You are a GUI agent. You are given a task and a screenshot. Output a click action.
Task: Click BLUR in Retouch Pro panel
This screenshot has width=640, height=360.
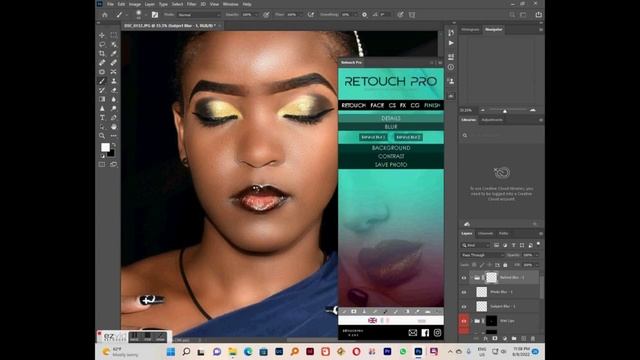[391, 127]
